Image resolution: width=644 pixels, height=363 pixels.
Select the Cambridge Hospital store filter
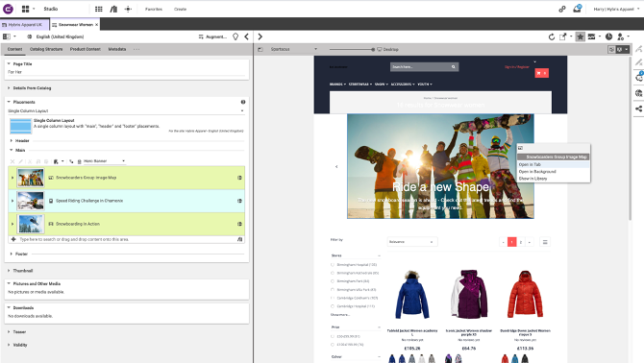[353, 306]
